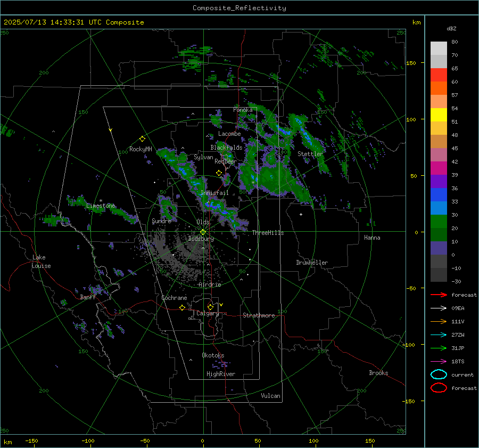Select the yellow 54 dBZ color swatch
The width and height of the screenshot is (479, 448).
click(439, 115)
